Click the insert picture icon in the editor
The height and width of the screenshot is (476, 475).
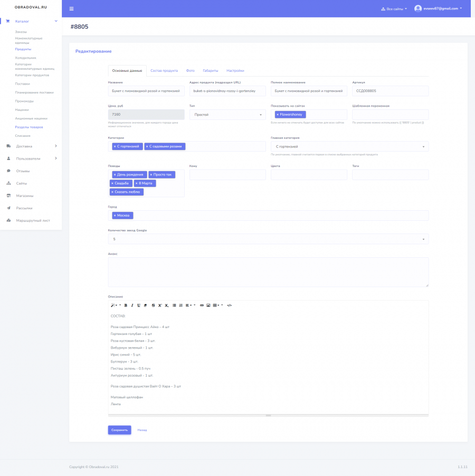[x=208, y=305]
